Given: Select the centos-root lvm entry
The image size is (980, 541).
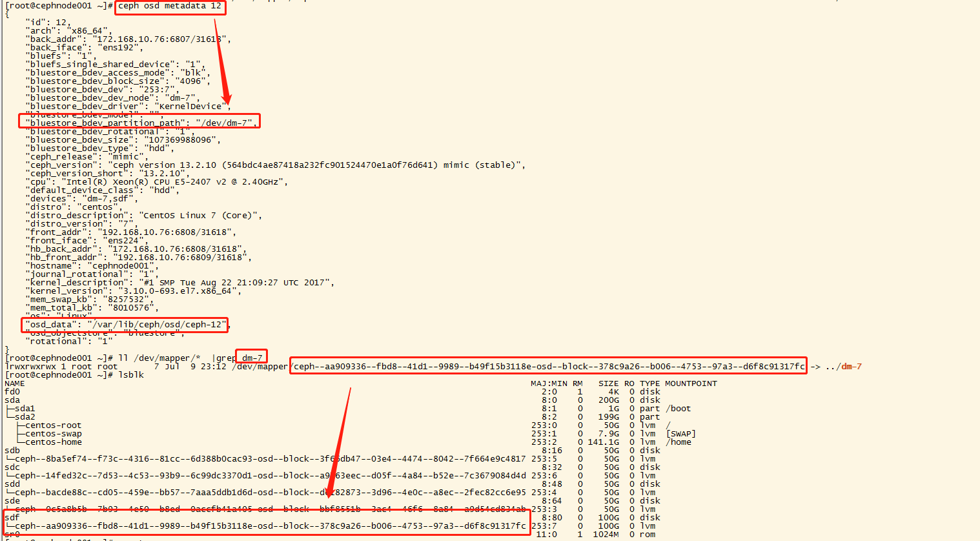Looking at the screenshot, I should click(54, 425).
